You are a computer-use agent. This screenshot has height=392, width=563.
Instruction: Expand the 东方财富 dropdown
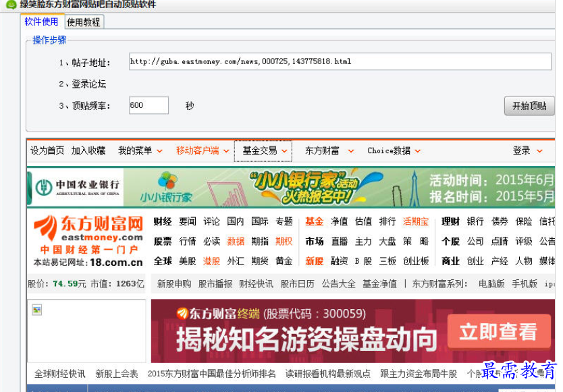click(329, 150)
